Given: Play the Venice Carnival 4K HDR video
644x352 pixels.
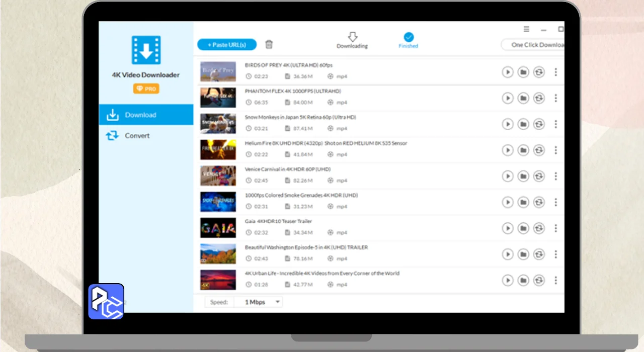Looking at the screenshot, I should click(x=508, y=176).
